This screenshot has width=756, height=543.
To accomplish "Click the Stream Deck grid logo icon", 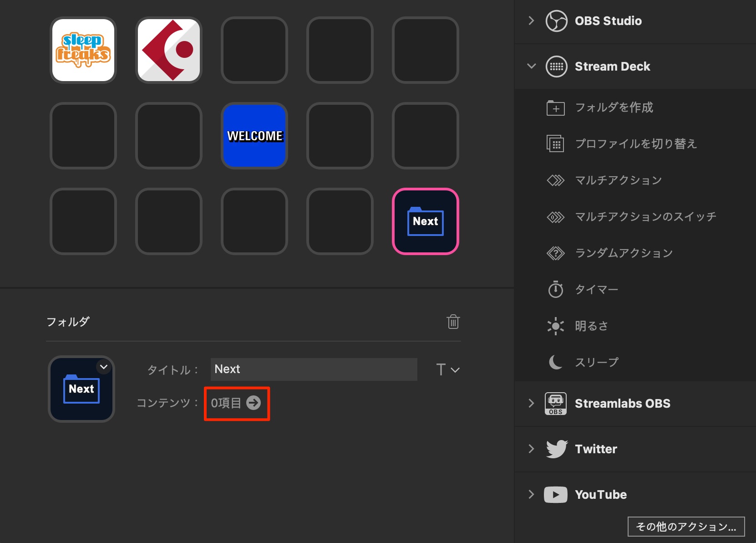I will tap(556, 67).
